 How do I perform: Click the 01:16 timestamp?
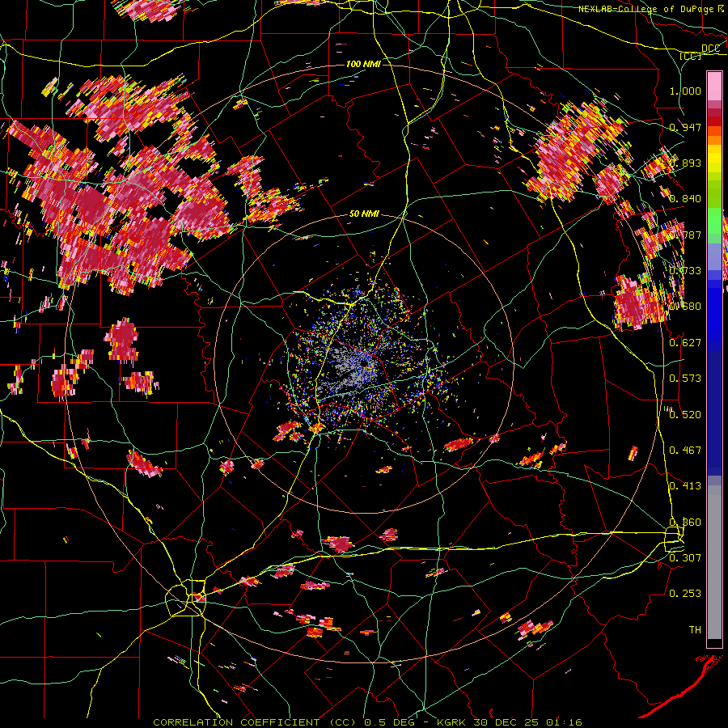pos(564,722)
